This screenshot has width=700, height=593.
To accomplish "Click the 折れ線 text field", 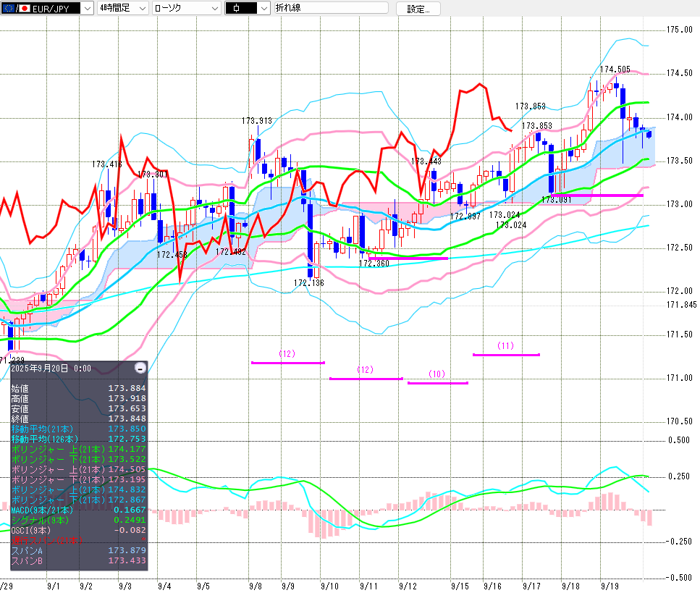I will (329, 8).
